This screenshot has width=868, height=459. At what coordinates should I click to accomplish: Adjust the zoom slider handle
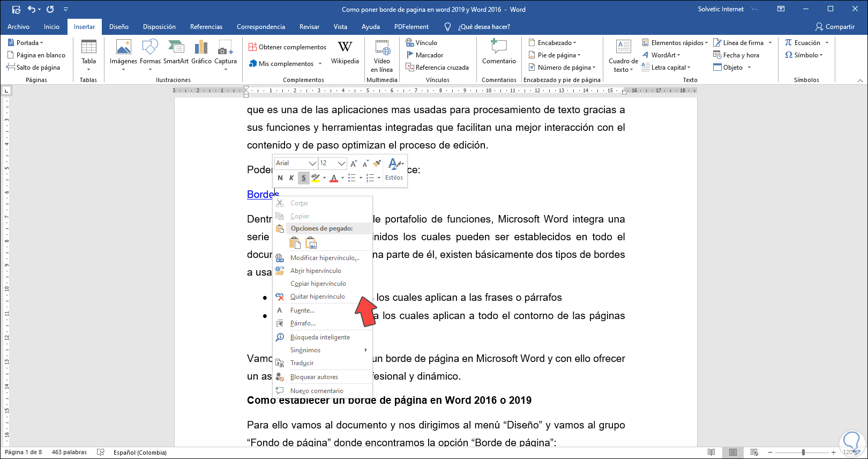tap(803, 453)
